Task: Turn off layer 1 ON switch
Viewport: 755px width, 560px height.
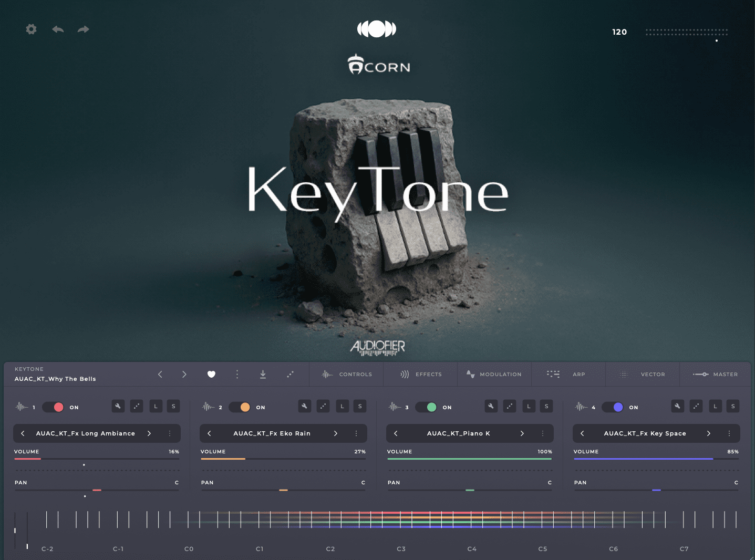Action: coord(53,407)
